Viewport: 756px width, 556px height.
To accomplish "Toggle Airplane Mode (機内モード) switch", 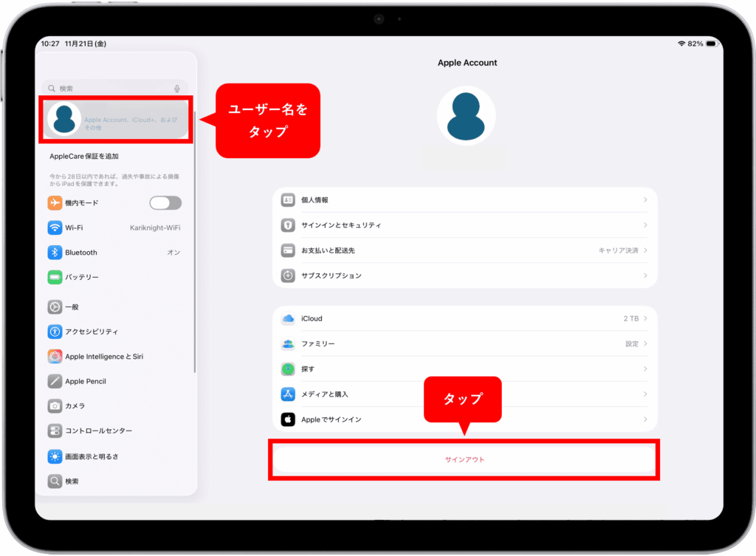I will [165, 203].
